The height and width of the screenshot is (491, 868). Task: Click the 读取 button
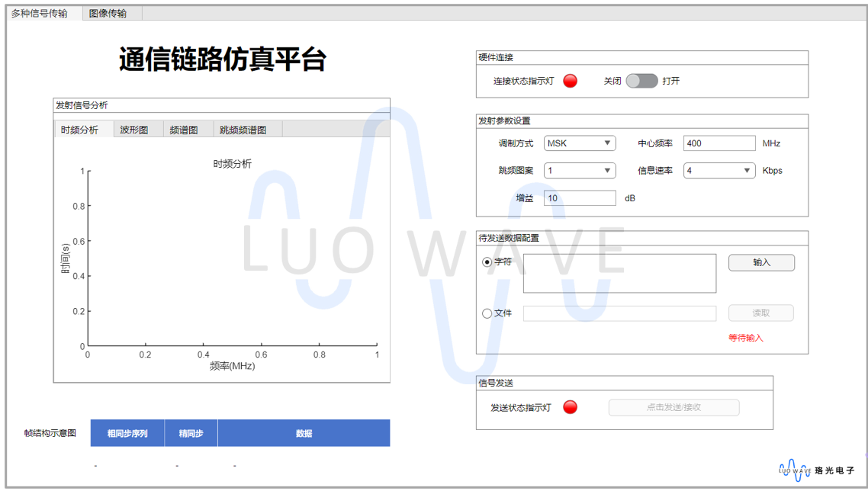pos(760,313)
